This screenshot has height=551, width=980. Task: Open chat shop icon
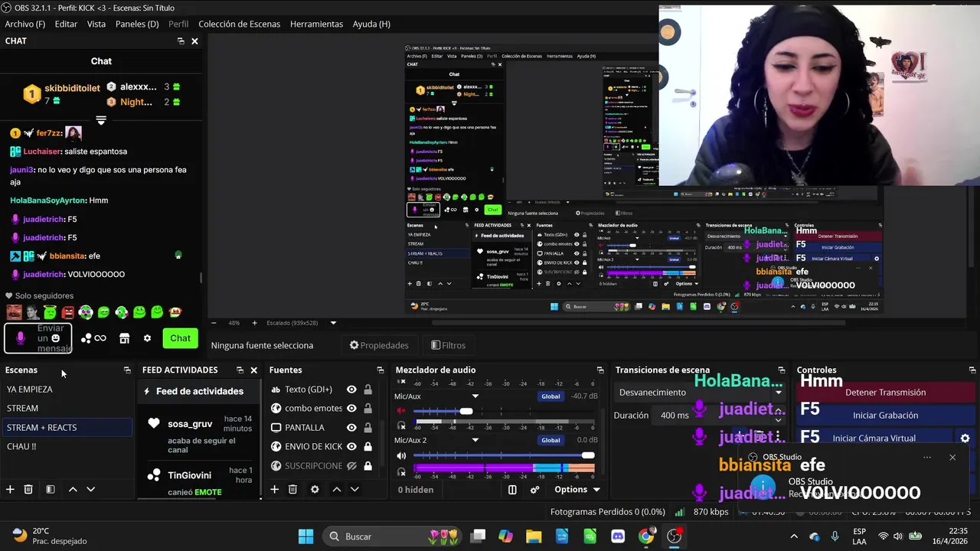coord(124,338)
